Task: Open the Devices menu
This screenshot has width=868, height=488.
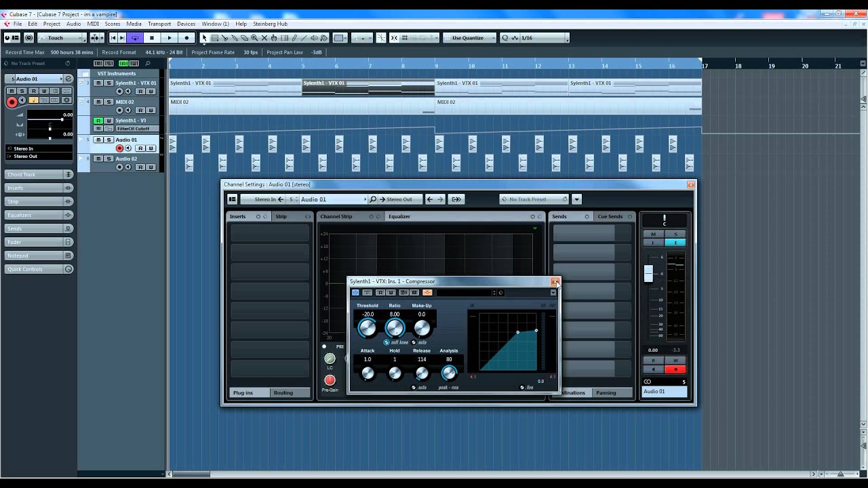Action: coord(186,24)
